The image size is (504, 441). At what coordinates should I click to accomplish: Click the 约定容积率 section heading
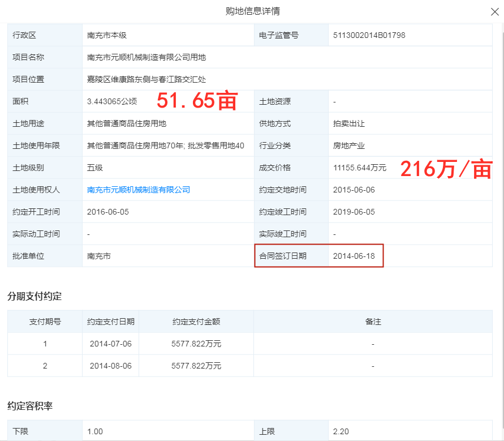[30, 406]
